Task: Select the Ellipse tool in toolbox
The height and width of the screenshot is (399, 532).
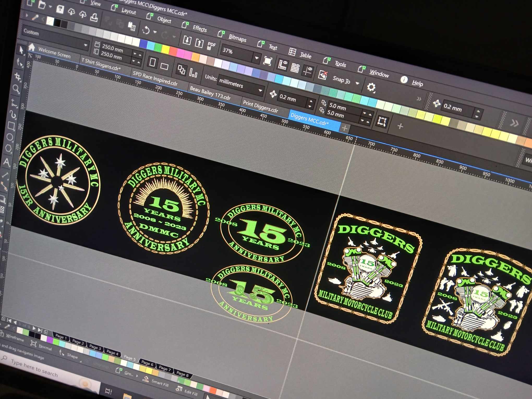Action: pyautogui.click(x=10, y=137)
